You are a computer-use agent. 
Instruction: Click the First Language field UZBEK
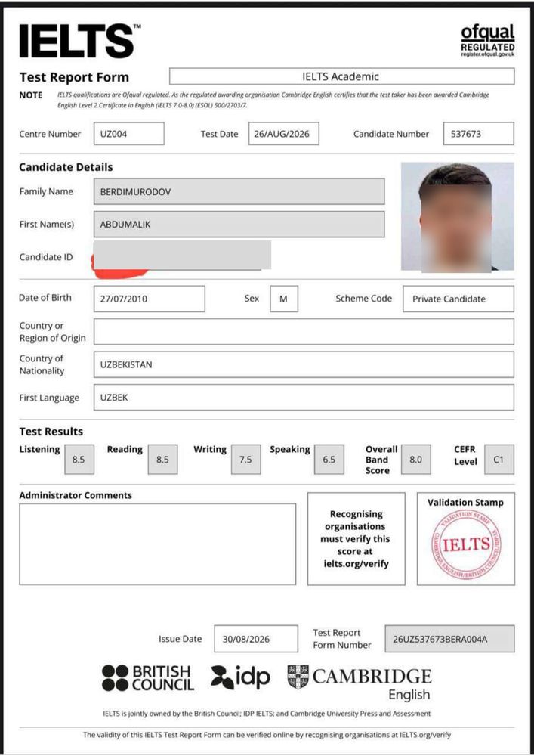point(304,398)
